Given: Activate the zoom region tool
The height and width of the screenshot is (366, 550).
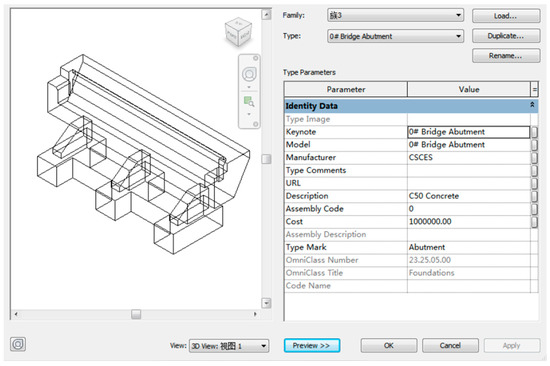Looking at the screenshot, I should click(x=249, y=102).
